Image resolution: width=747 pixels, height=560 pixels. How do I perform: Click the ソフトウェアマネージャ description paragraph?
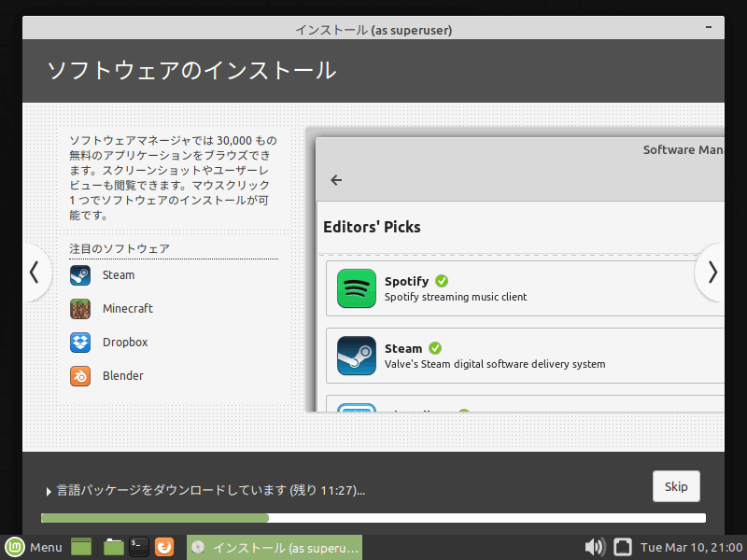(x=173, y=177)
